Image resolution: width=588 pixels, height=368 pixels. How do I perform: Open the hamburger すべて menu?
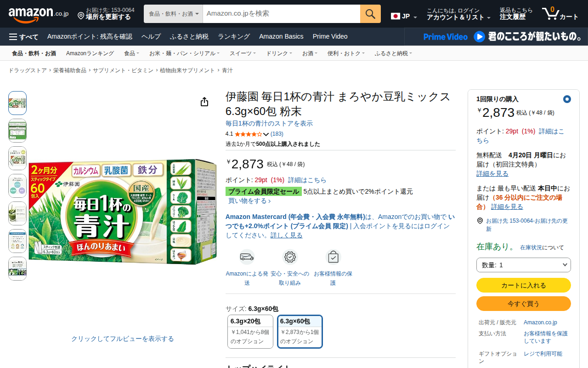[23, 37]
